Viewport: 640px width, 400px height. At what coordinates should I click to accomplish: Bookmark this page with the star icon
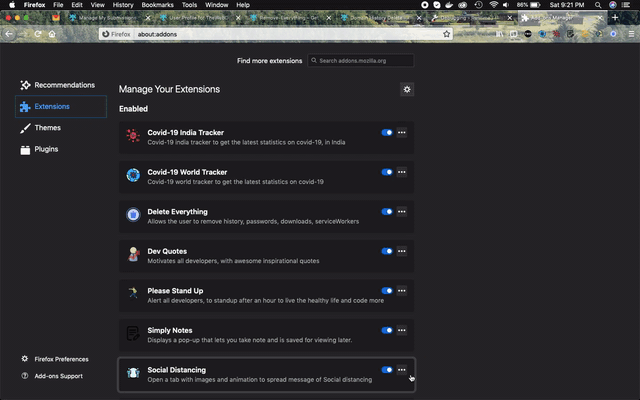coord(447,34)
